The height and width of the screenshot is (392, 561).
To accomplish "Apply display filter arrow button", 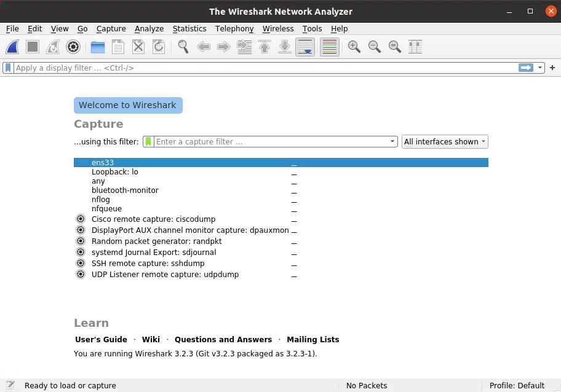I will point(526,68).
